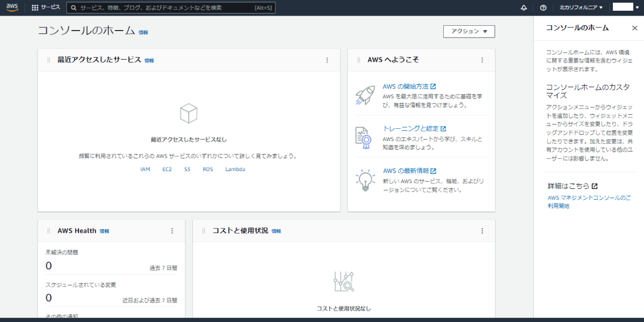This screenshot has width=644, height=322.
Task: Click the スケジュールされている変更 count value
Action: click(x=49, y=298)
